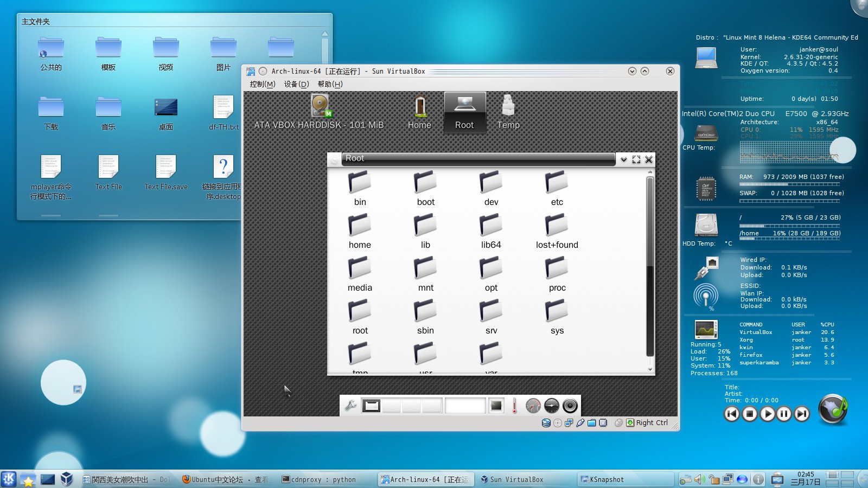Open the dev folder
The height and width of the screenshot is (488, 868).
pyautogui.click(x=491, y=189)
